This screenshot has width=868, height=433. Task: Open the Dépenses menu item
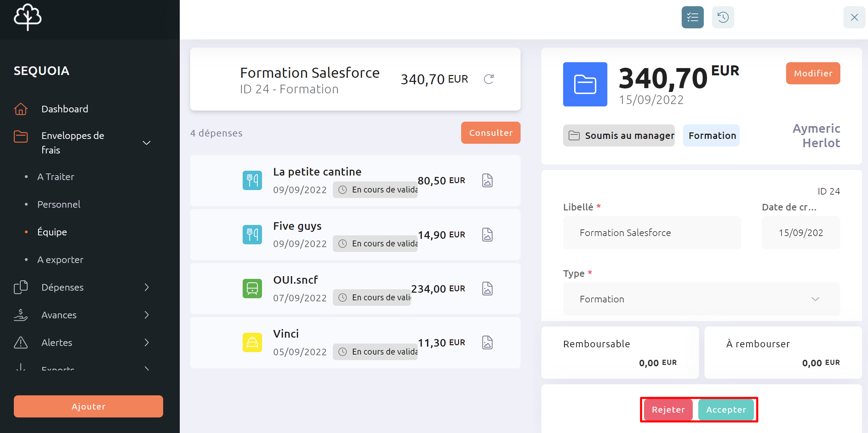click(63, 287)
